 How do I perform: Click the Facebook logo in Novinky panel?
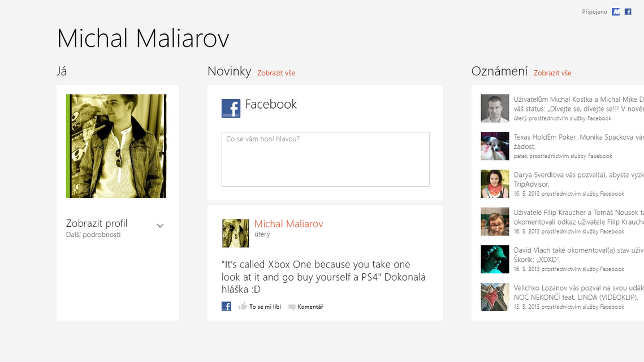pyautogui.click(x=231, y=108)
